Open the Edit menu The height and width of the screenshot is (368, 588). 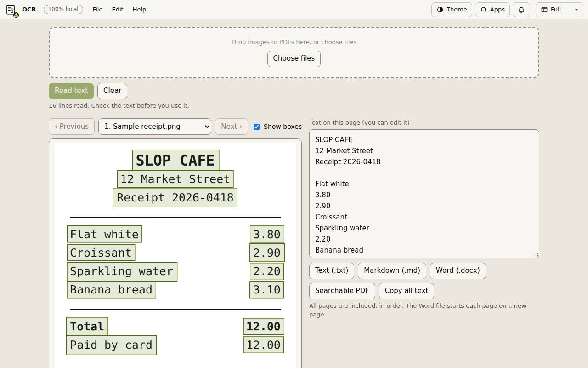tap(118, 10)
